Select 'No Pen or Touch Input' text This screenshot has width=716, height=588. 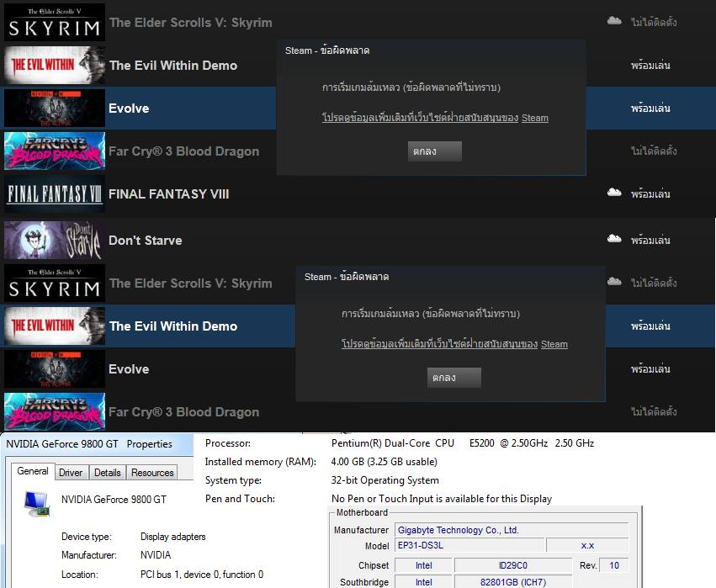pos(442,499)
